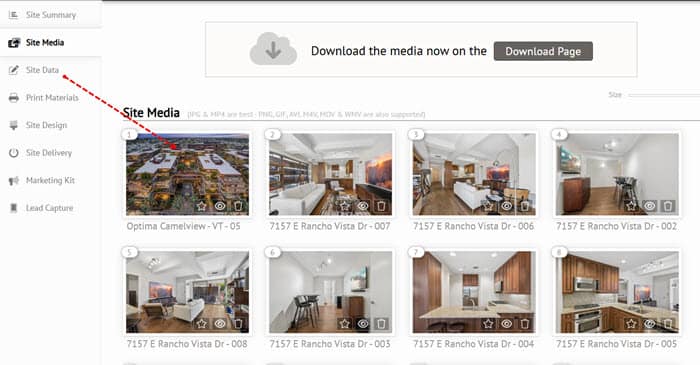
Task: Open the Rancho Vista Dr - 007 thumbnail
Action: click(331, 174)
